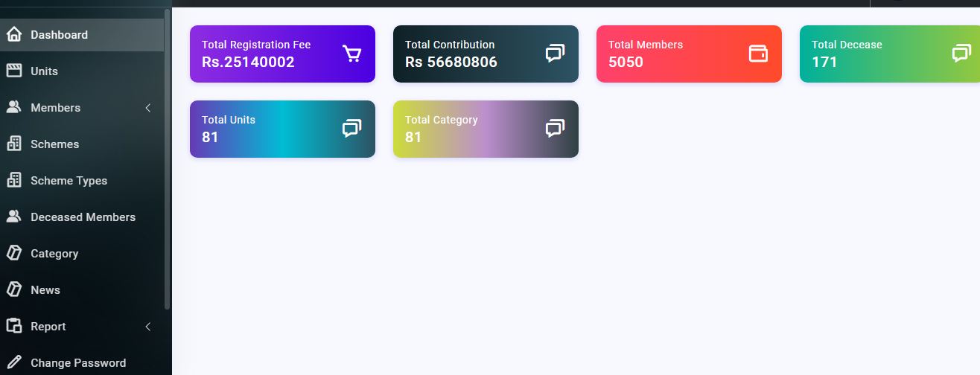Click the Deceased Members people icon
980x375 pixels.
(13, 217)
